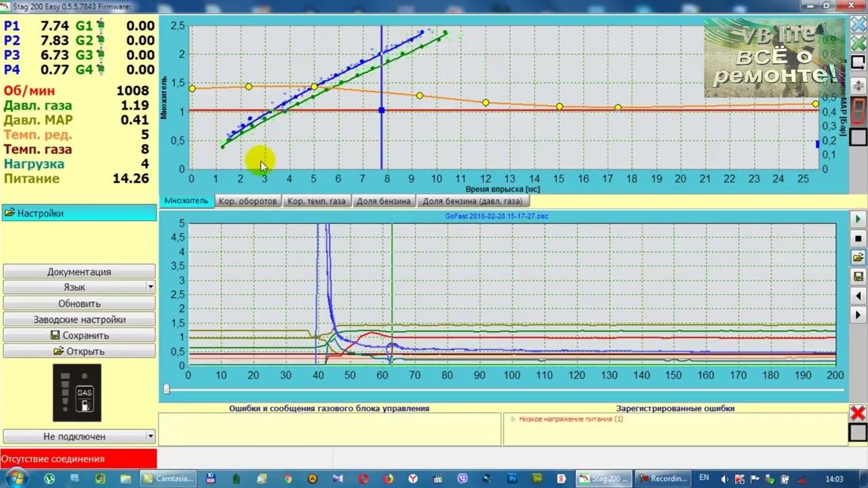Click the oscilloscope timeline slider handle
Viewport: 868px width, 488px height.
click(x=166, y=389)
